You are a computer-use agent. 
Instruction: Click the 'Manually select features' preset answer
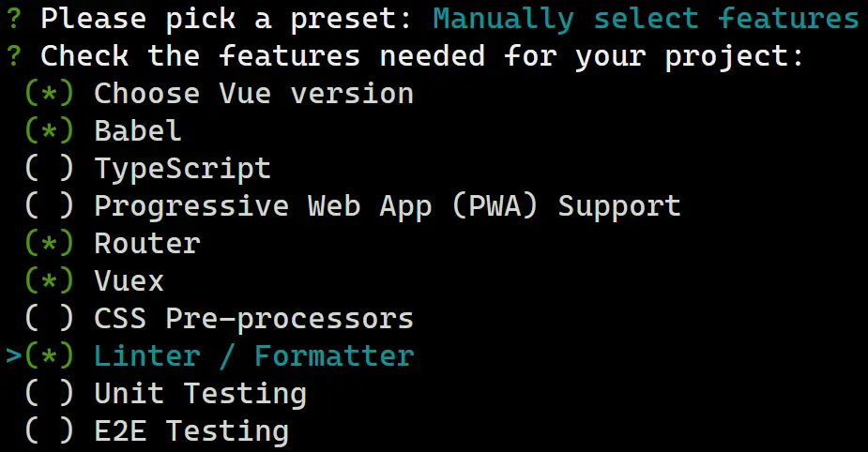pyautogui.click(x=646, y=19)
